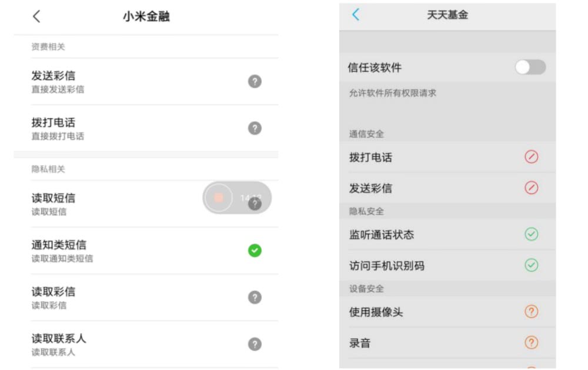Stop recording via the red square button
588x370 pixels.
(219, 198)
